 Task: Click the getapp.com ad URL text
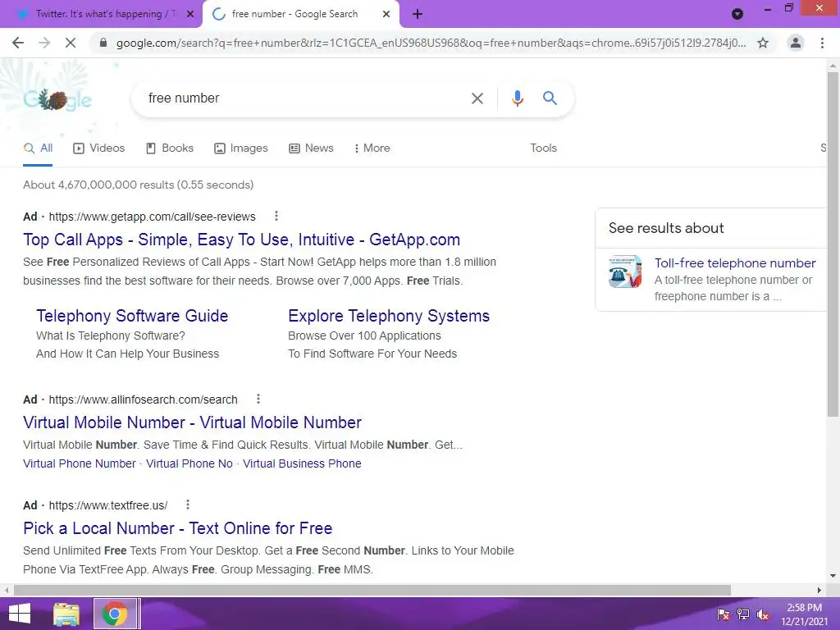point(152,217)
